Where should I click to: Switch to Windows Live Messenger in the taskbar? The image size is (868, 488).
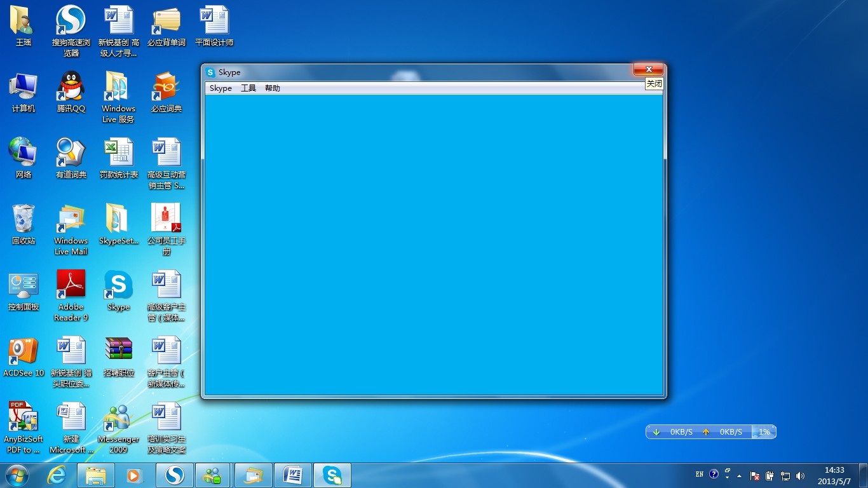(214, 475)
